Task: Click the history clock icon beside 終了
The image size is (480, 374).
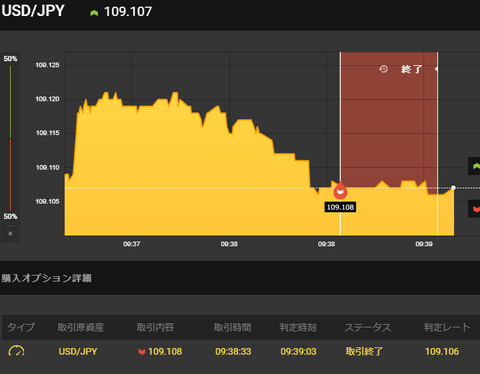Action: point(383,69)
